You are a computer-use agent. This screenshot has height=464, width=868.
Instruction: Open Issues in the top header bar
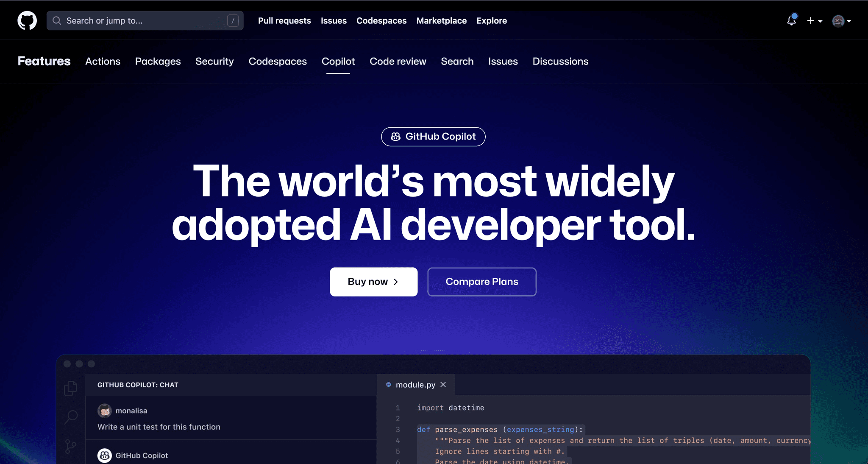click(334, 20)
